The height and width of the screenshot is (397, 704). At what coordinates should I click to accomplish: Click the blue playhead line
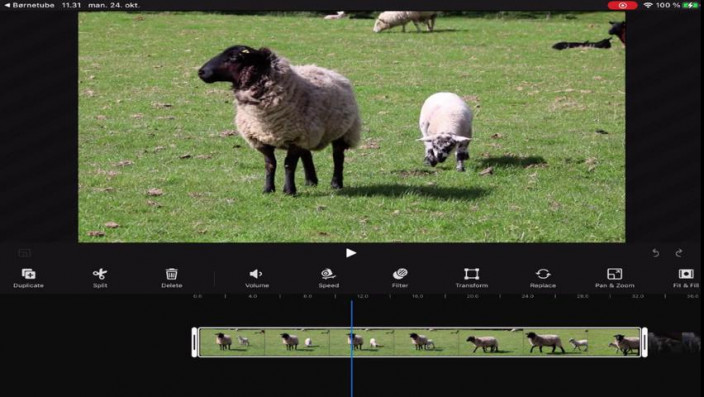pos(352,348)
